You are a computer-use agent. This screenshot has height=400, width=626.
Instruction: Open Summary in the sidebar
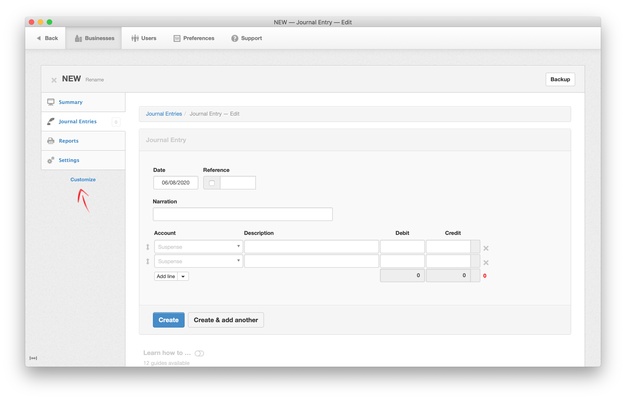(83, 102)
